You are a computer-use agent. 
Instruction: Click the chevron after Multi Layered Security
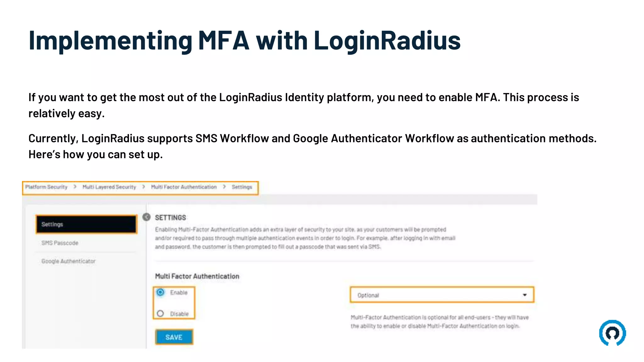143,187
